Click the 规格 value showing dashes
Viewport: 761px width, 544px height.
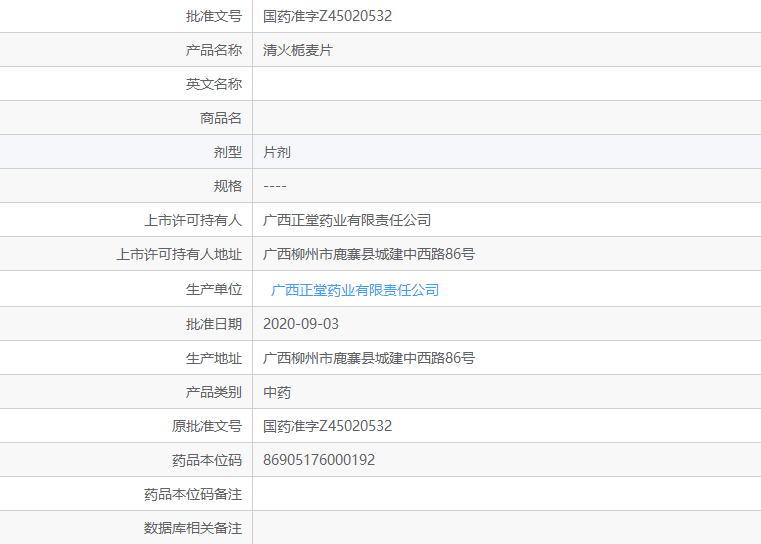[275, 186]
